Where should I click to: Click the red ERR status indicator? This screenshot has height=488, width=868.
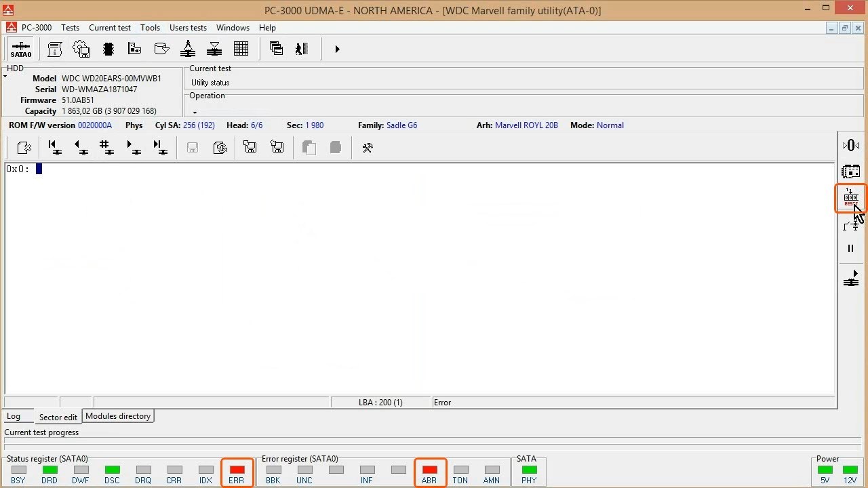pos(237,470)
